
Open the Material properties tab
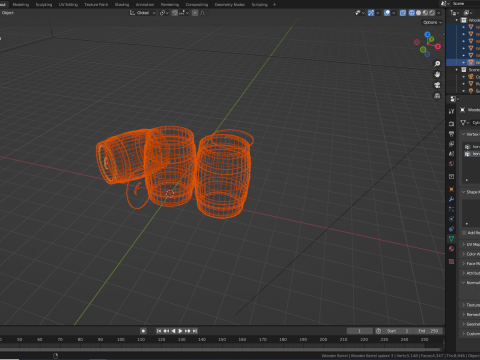[451, 249]
